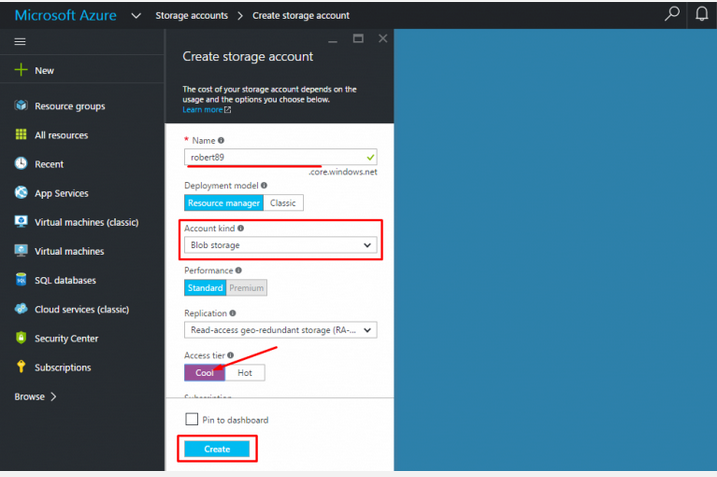The height and width of the screenshot is (477, 717).
Task: Click the Name input field robert89
Action: tap(280, 157)
